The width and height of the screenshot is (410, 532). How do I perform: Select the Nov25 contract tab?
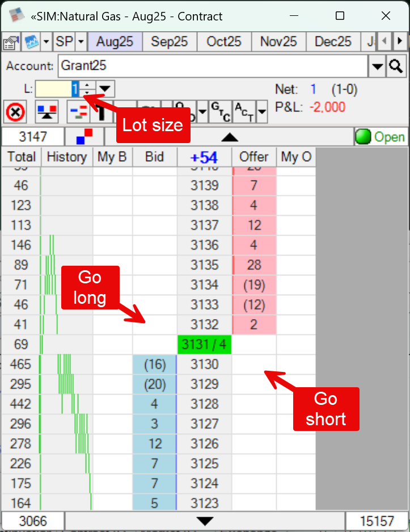click(x=278, y=42)
